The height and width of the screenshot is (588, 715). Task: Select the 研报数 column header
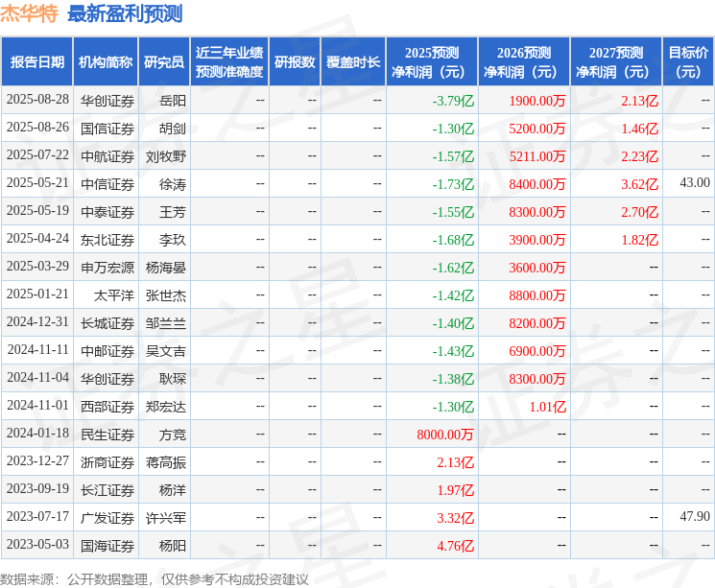tap(295, 62)
